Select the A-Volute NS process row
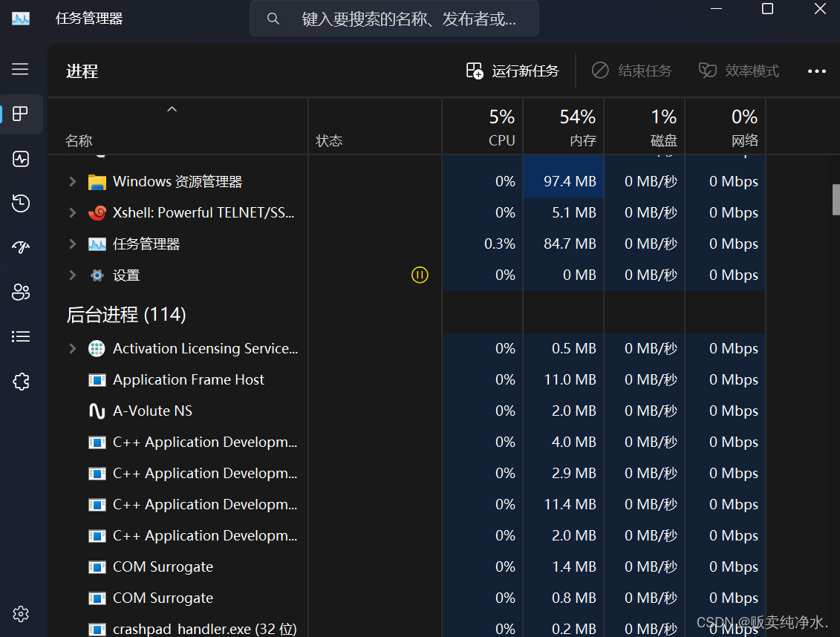 point(407,411)
